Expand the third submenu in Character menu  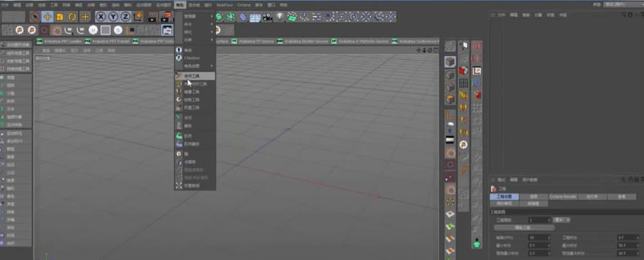195,32
